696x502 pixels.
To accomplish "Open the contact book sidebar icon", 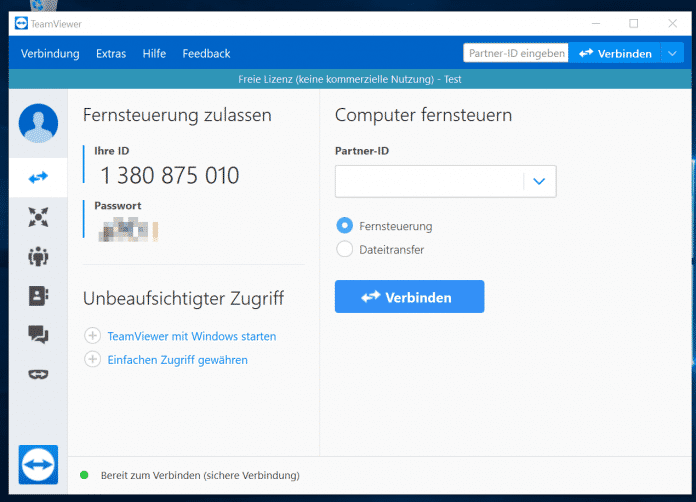I will pyautogui.click(x=38, y=296).
